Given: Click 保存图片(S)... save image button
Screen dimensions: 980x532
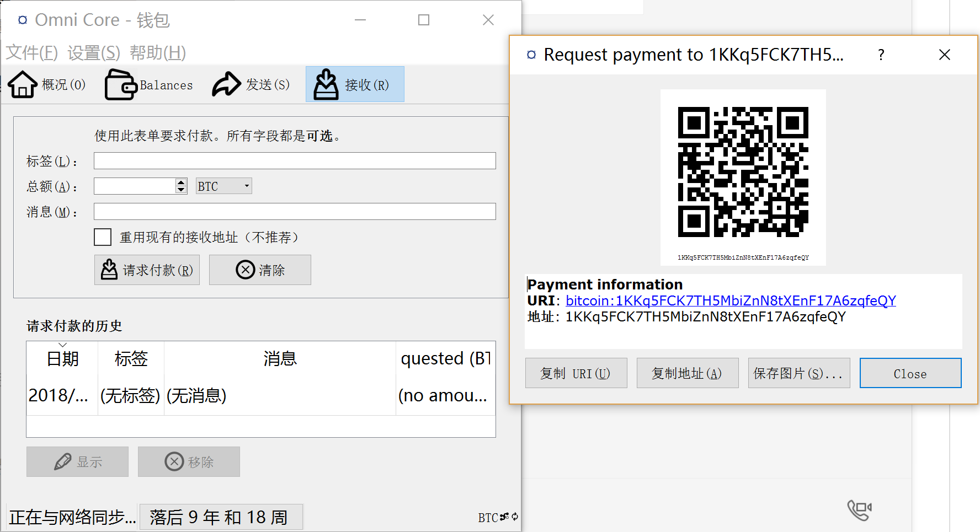Looking at the screenshot, I should point(799,373).
